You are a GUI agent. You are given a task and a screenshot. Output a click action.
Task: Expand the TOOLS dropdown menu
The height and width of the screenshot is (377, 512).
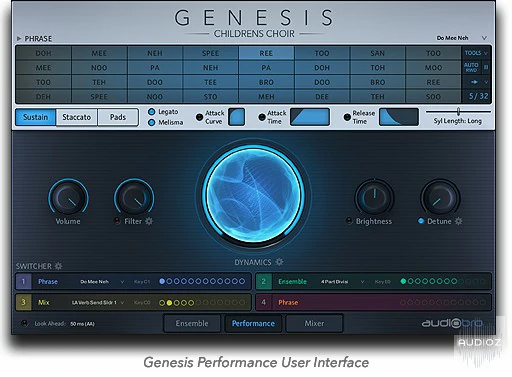[476, 53]
